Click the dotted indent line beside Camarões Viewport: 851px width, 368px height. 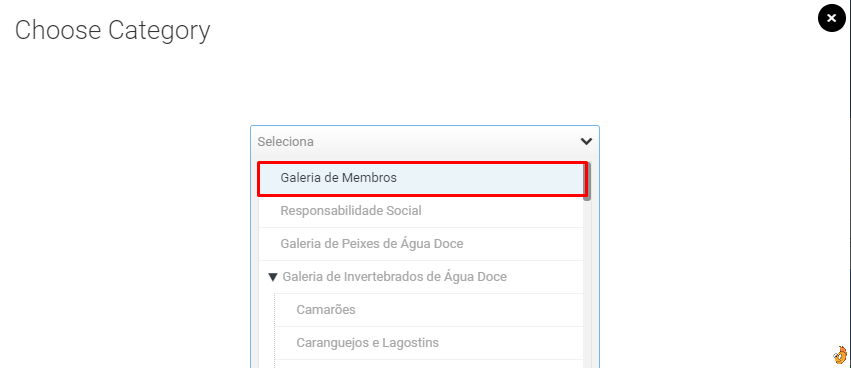coord(275,310)
